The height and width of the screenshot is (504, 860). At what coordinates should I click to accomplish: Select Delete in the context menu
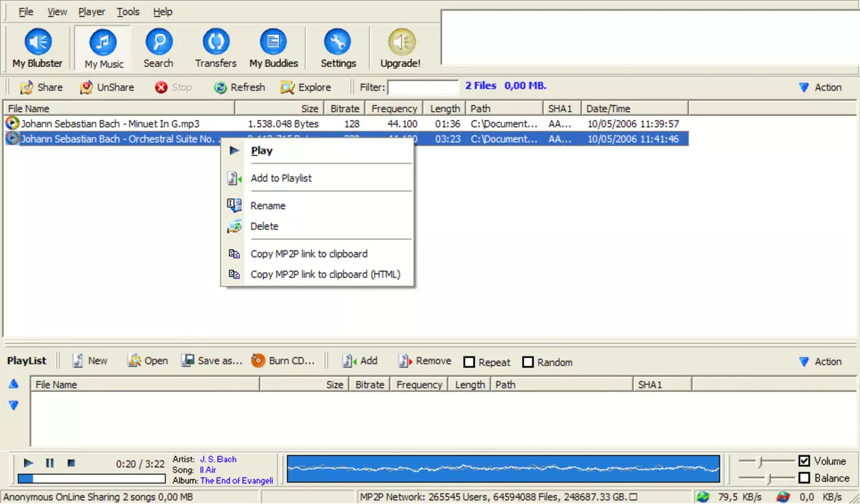[318, 226]
